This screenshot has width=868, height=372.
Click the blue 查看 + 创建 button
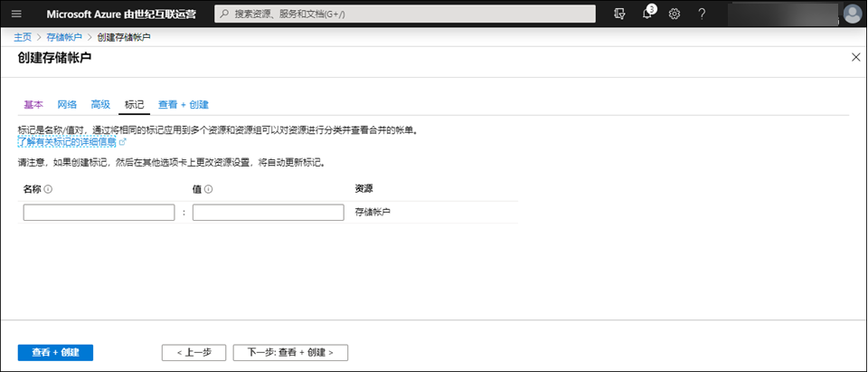point(55,352)
